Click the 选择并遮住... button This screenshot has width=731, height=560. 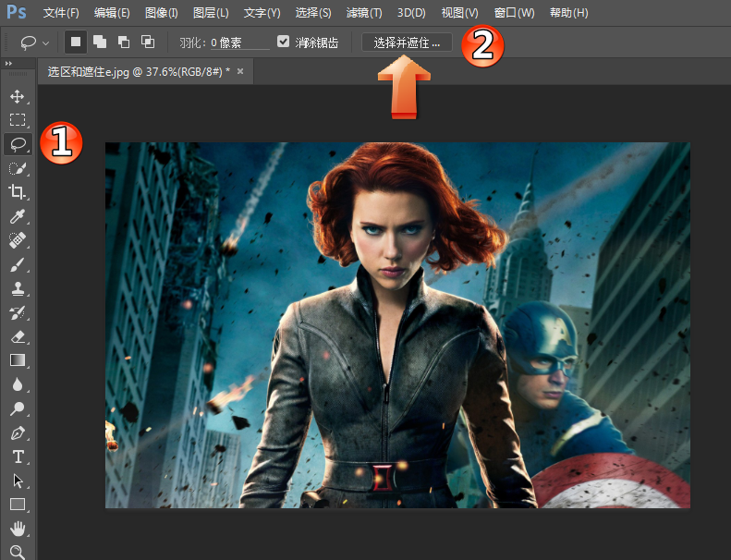pyautogui.click(x=407, y=43)
